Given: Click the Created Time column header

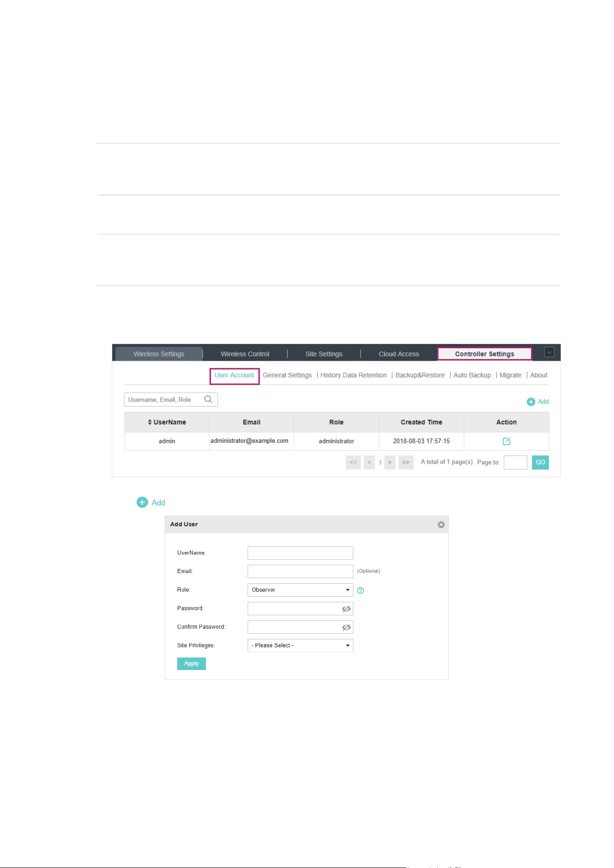Looking at the screenshot, I should coord(421,422).
